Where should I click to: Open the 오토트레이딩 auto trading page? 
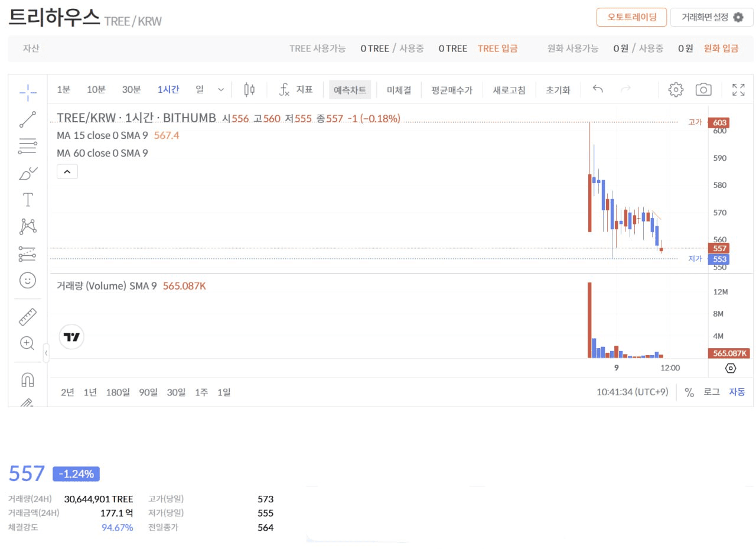pos(631,17)
